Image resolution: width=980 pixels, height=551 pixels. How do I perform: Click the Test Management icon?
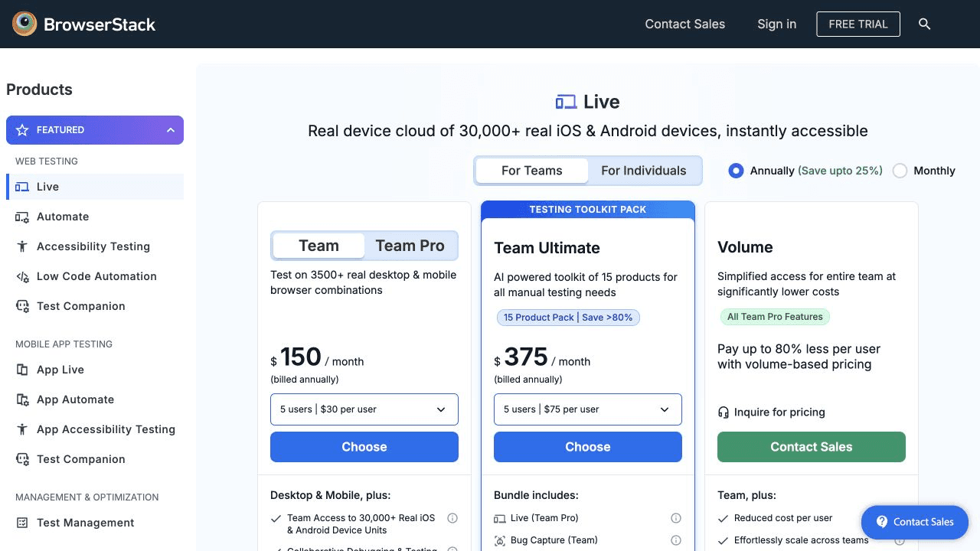(x=22, y=523)
